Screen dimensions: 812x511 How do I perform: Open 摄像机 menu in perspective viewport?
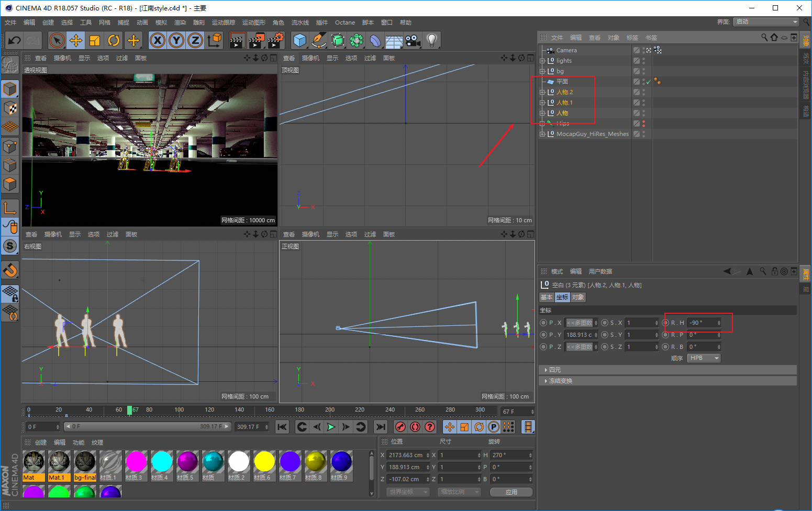point(62,58)
